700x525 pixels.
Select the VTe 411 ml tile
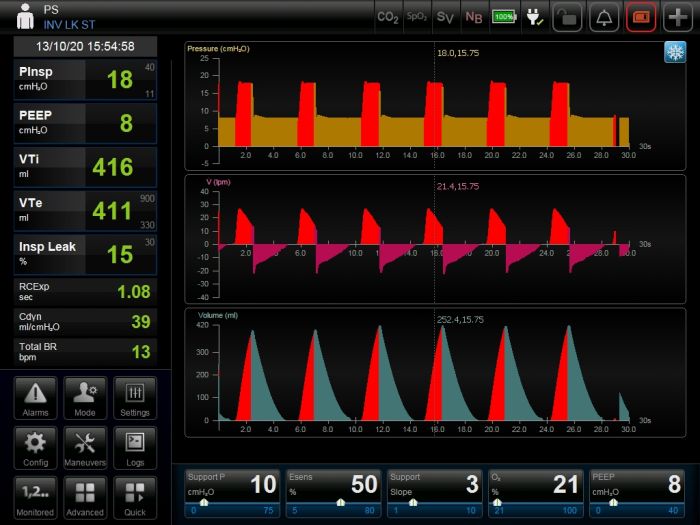(x=85, y=211)
